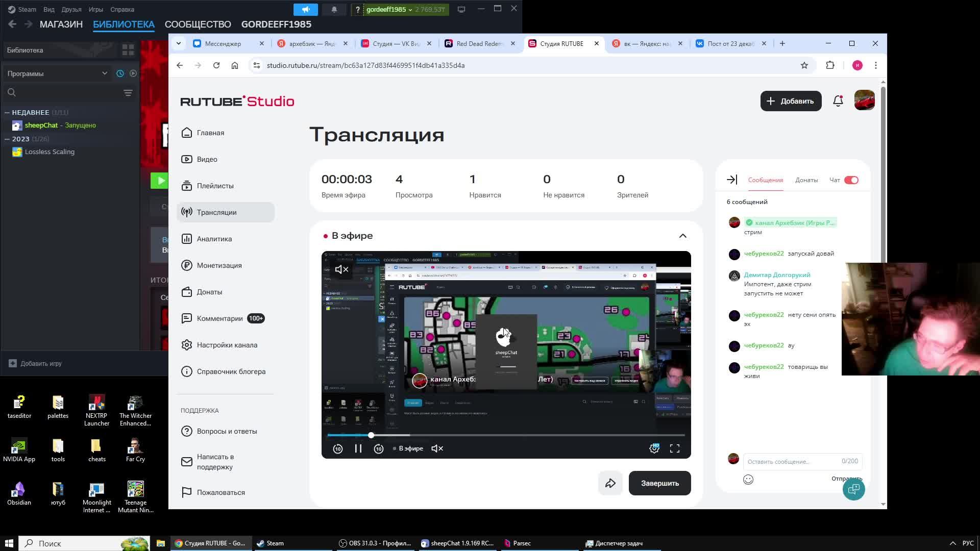Click the Добавить button
The height and width of the screenshot is (551, 980).
click(791, 101)
